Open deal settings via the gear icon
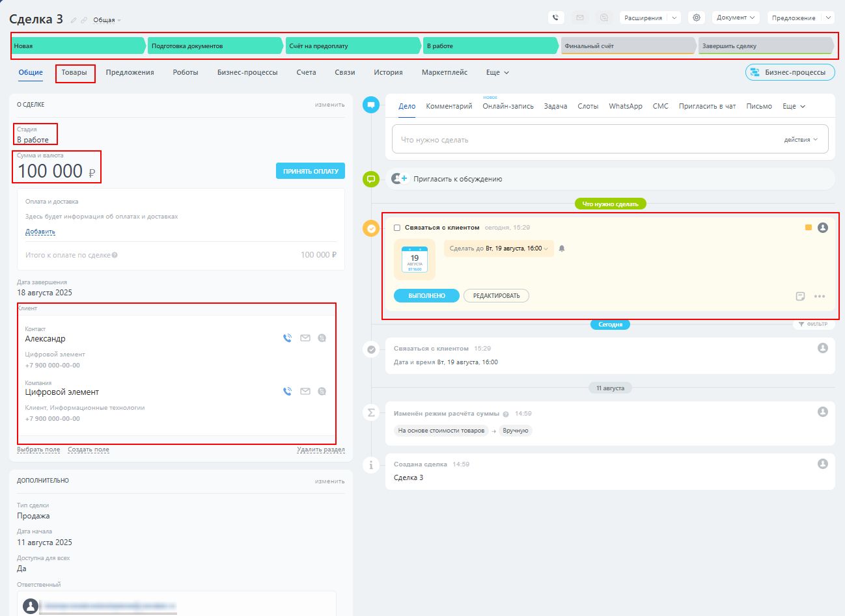The image size is (845, 616). click(x=697, y=18)
